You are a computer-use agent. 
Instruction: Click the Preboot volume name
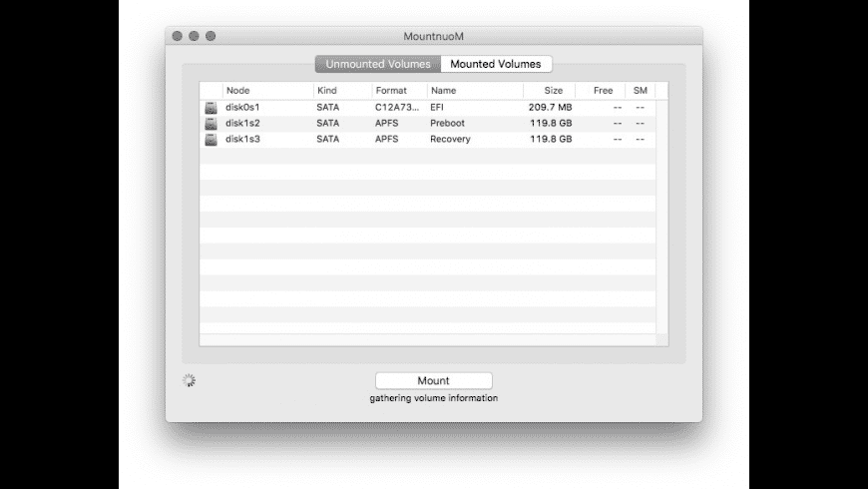[x=447, y=123]
